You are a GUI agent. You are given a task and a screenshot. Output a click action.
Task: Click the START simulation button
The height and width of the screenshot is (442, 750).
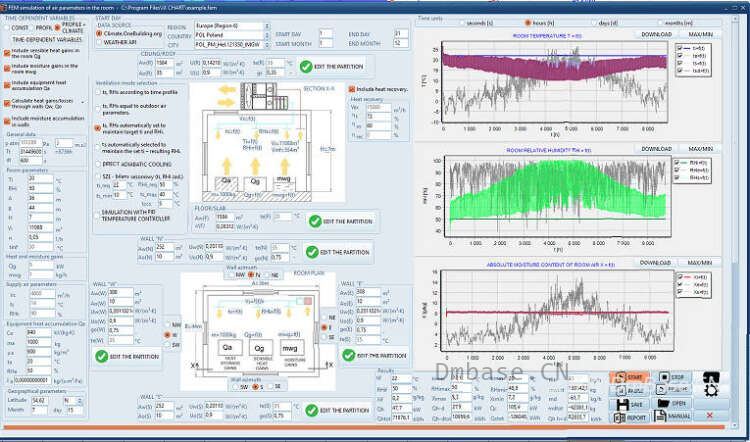tap(629, 377)
